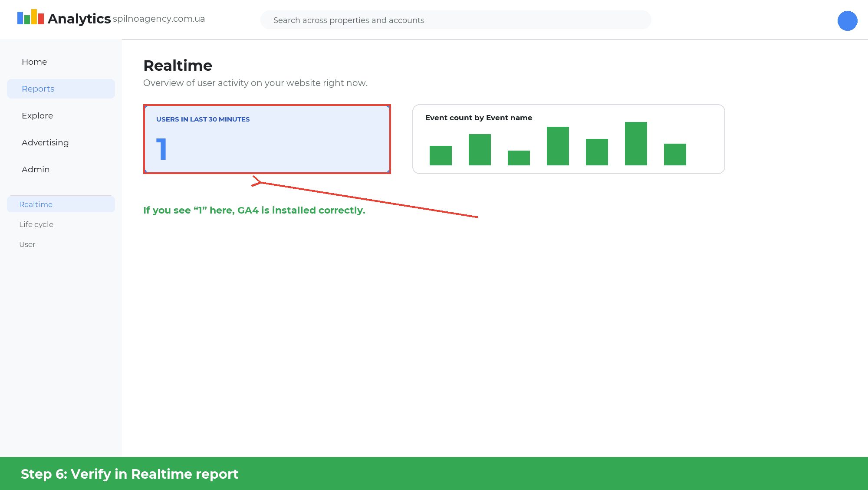Select Reports in the sidebar

click(61, 89)
